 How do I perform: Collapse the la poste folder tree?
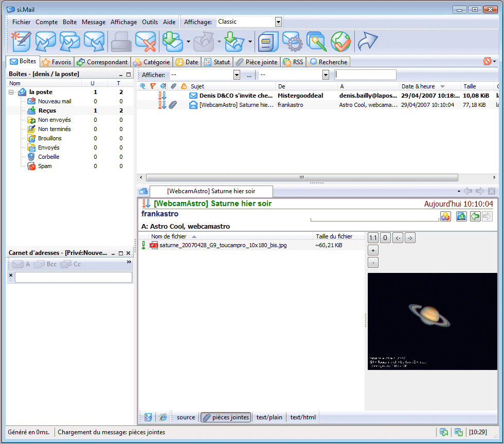[x=11, y=92]
